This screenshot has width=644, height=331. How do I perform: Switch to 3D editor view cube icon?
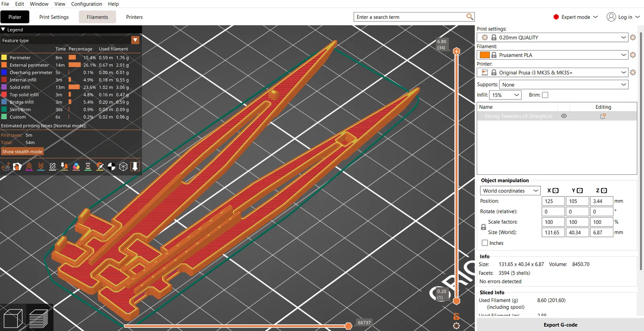[13, 319]
